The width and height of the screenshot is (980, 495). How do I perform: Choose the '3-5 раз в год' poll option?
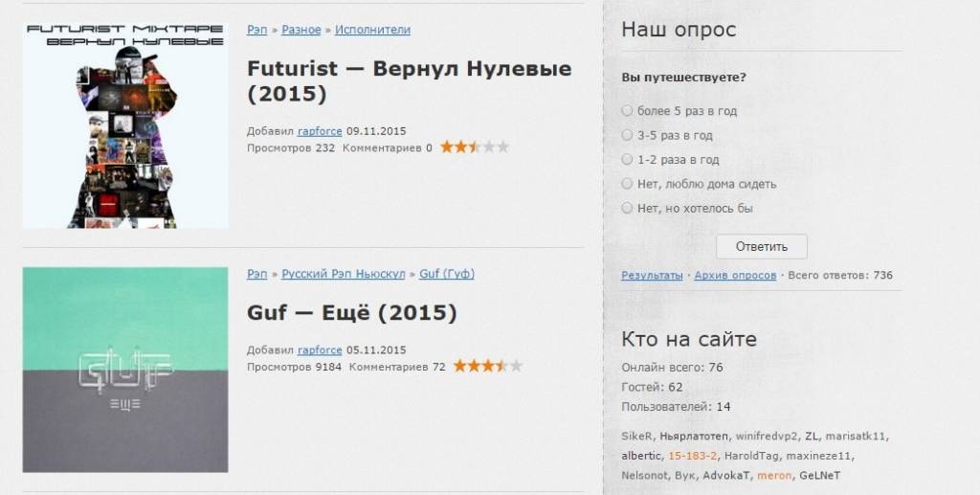click(627, 135)
